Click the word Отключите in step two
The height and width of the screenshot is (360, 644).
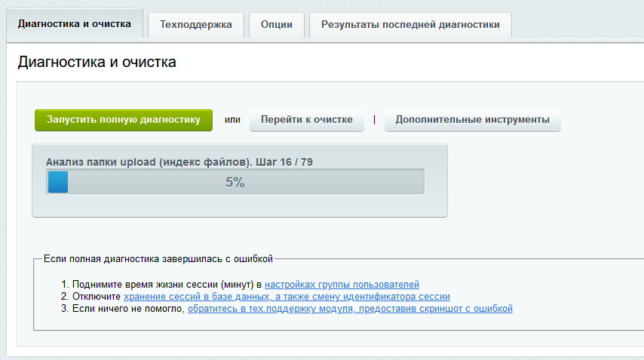pos(97,297)
